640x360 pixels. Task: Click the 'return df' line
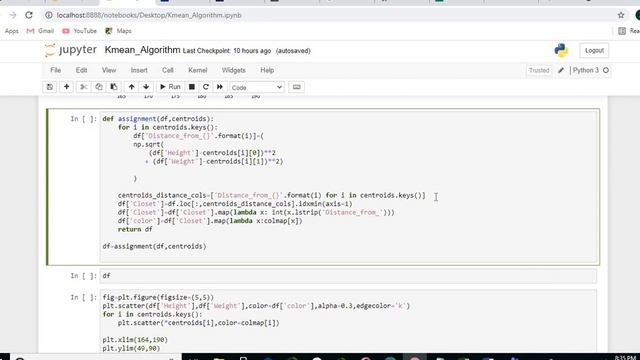pyautogui.click(x=135, y=229)
